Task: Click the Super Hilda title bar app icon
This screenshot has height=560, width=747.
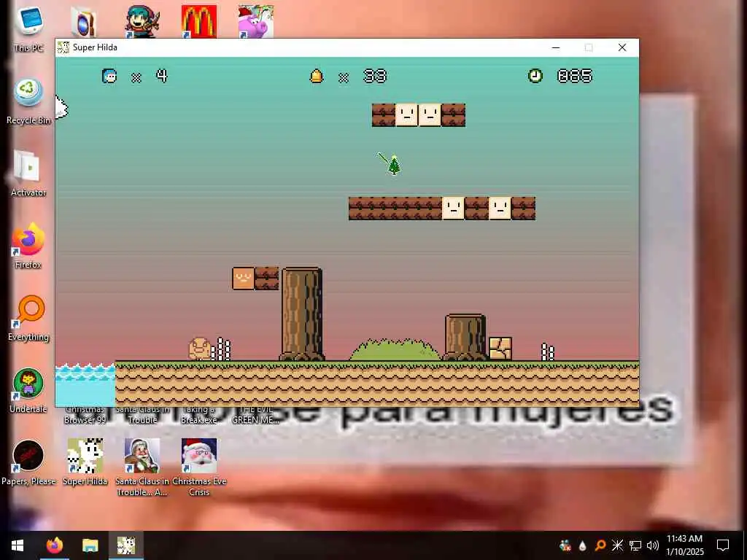Action: click(x=63, y=47)
